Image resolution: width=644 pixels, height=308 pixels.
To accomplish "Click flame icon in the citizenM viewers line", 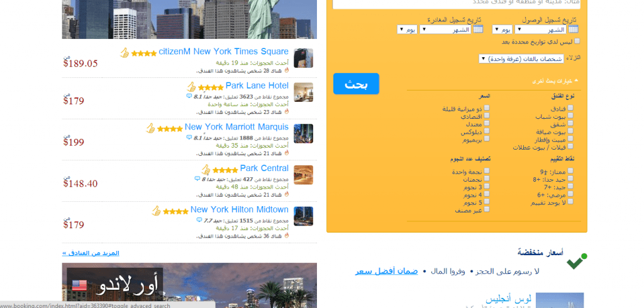I will pos(287,70).
